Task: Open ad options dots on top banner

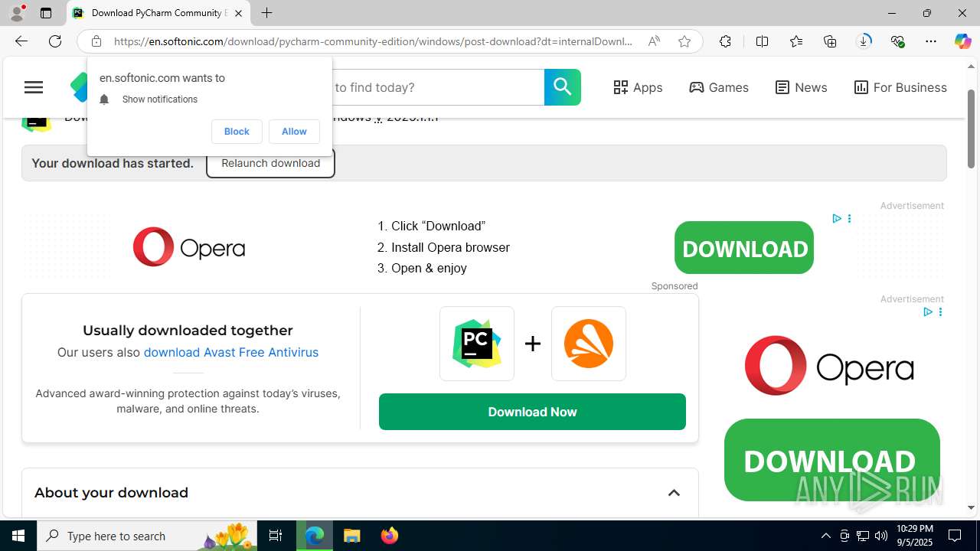Action: pos(849,219)
